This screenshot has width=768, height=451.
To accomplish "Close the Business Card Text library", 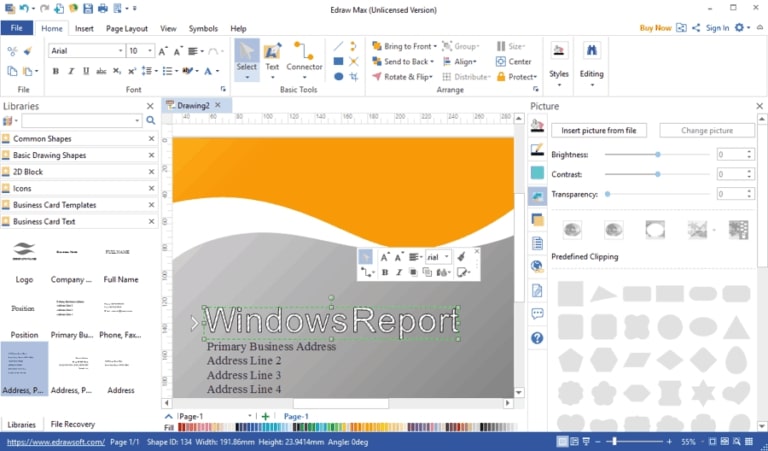I will [151, 221].
